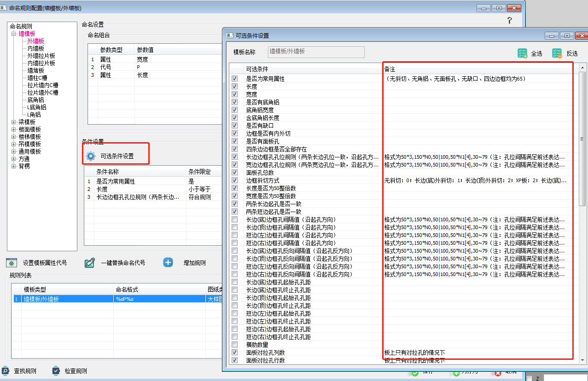Enable 长边(底)边框孔间隔值(沿起孔方向) checkbox
Screen dimensions: 588x381
(x=235, y=219)
